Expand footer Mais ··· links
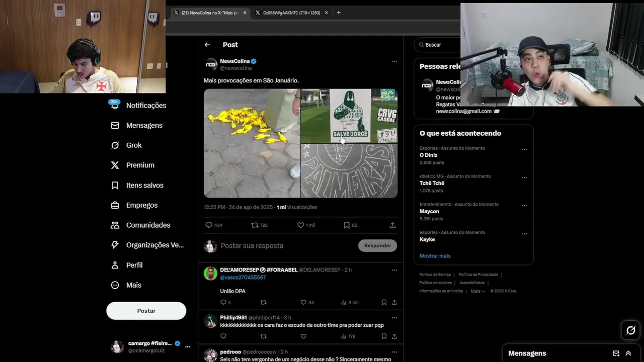 tap(478, 291)
